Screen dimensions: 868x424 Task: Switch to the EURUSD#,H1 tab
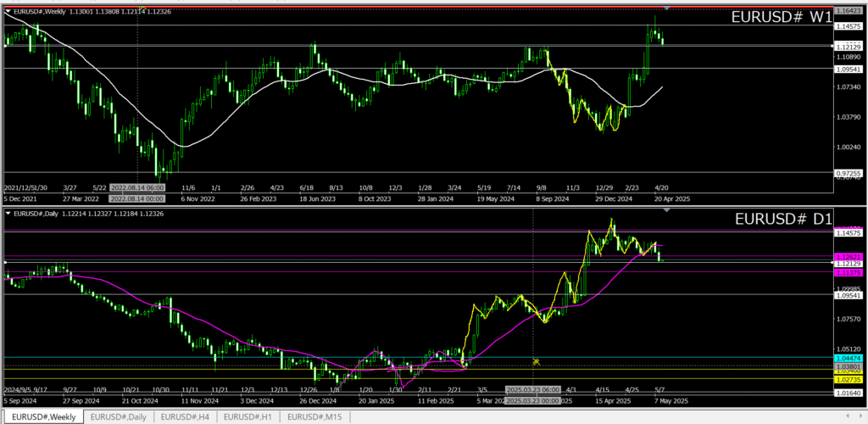[248, 417]
